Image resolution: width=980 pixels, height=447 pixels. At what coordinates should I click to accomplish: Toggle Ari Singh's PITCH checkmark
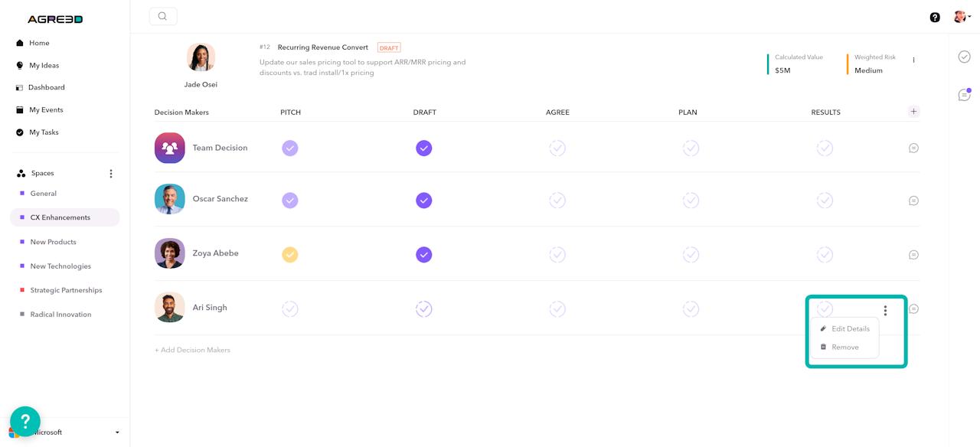click(x=290, y=309)
